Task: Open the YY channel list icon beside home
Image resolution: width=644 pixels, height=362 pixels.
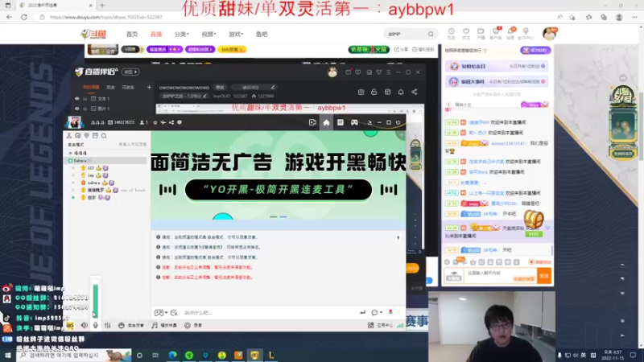Action: tap(340, 122)
